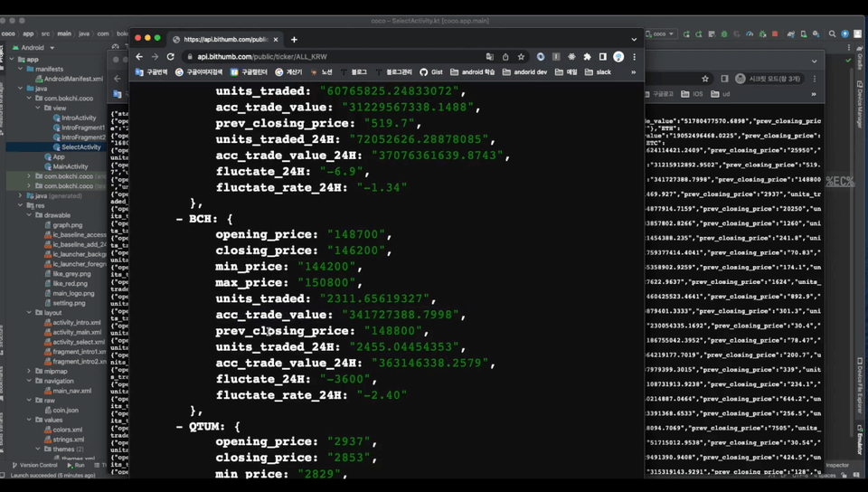Select MainActivity in project tree
868x492 pixels.
tap(66, 166)
